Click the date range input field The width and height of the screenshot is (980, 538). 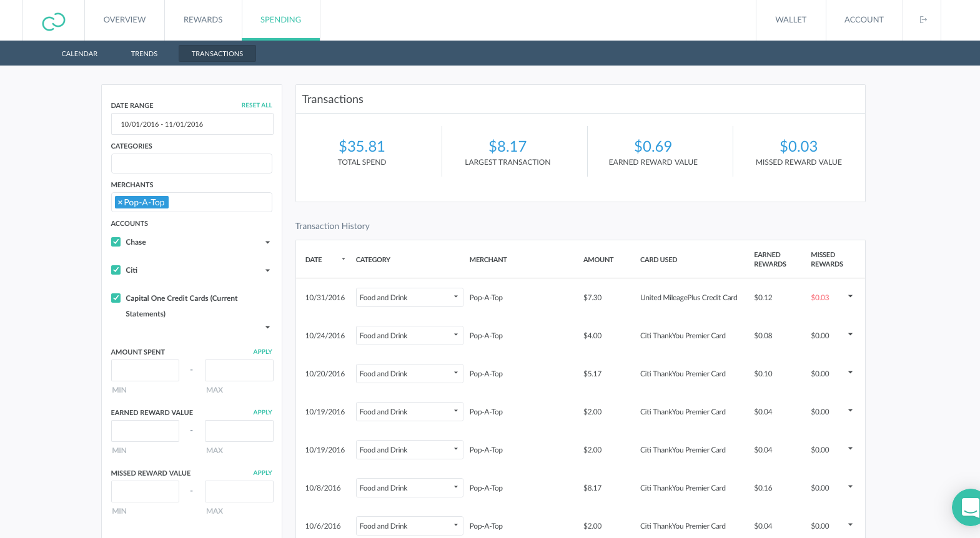click(x=192, y=124)
